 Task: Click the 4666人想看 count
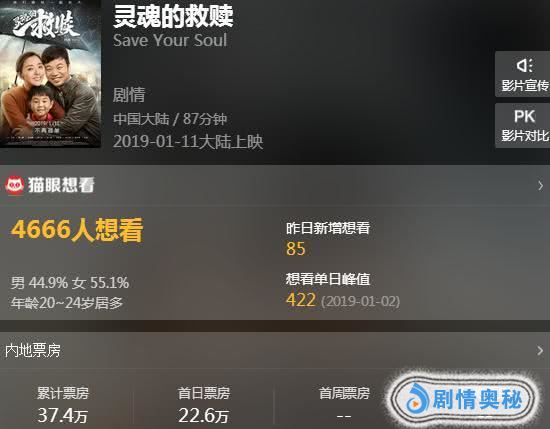[x=77, y=230]
